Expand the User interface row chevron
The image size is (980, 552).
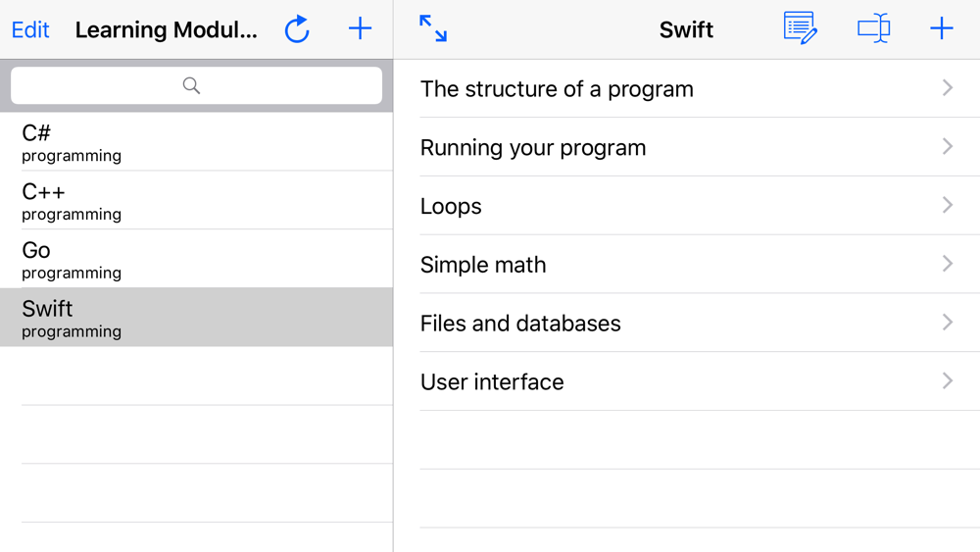tap(948, 380)
